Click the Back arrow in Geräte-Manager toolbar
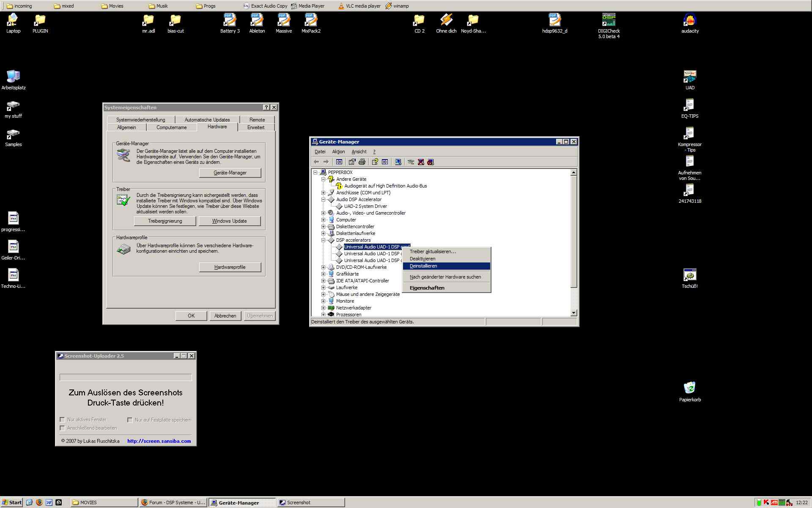This screenshot has height=508, width=812. point(316,162)
